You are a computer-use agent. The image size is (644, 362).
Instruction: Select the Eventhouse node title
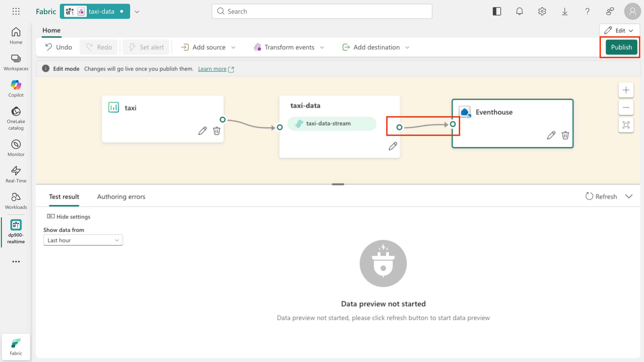[x=494, y=112]
